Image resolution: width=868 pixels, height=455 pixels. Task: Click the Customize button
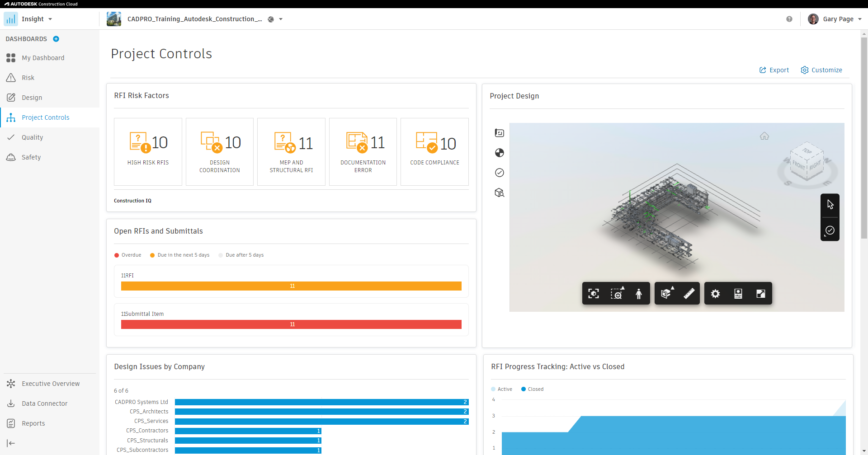[821, 70]
